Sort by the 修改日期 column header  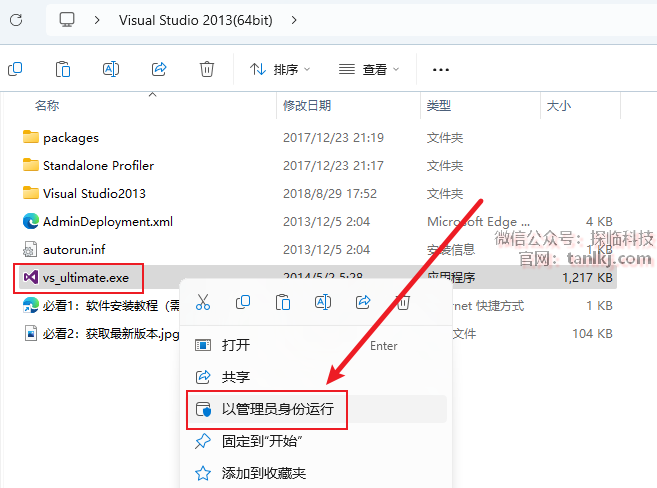pos(307,106)
